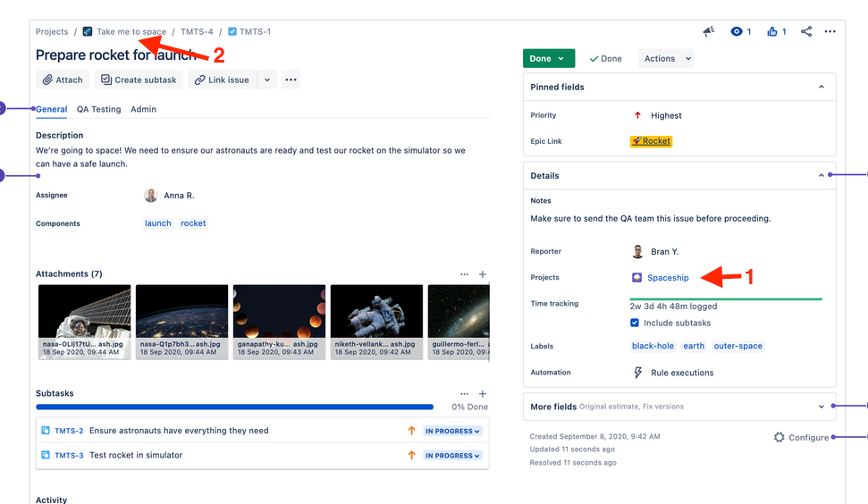Click the TMTS-3 subtask type icon

tap(46, 455)
